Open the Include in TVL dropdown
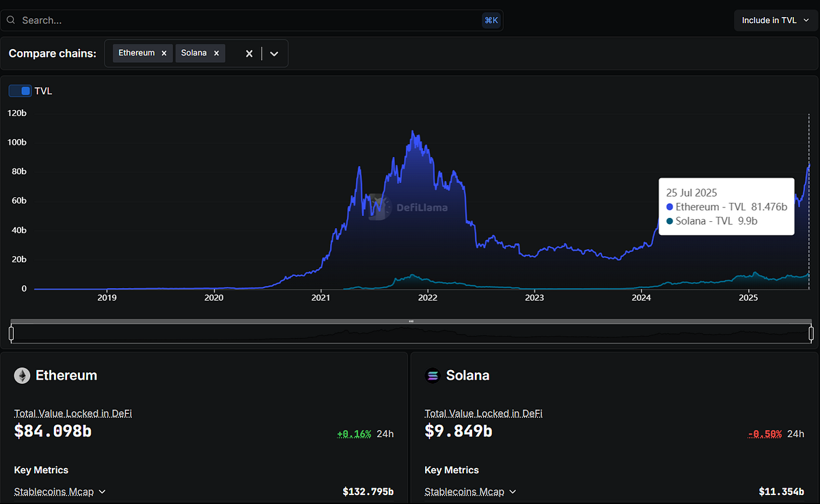 pyautogui.click(x=774, y=20)
